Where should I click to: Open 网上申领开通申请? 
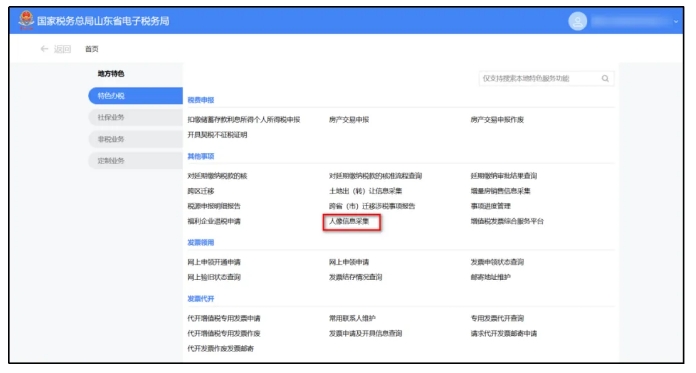tap(214, 262)
